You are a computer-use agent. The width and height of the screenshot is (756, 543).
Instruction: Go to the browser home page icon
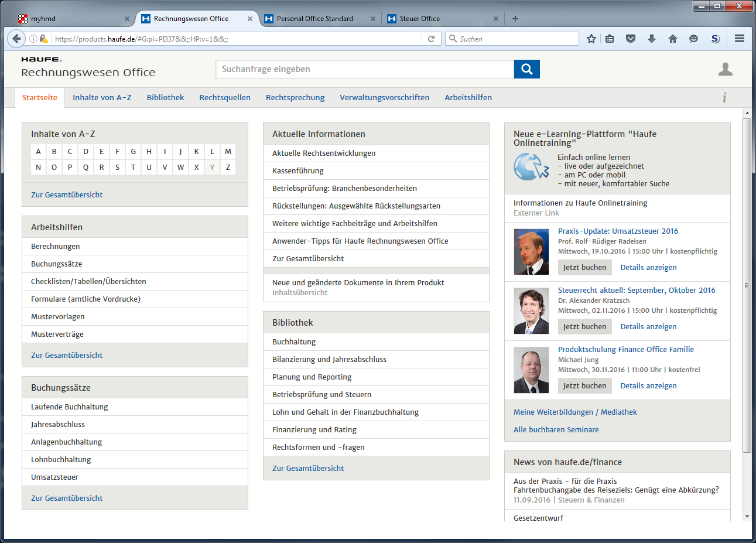click(x=672, y=39)
